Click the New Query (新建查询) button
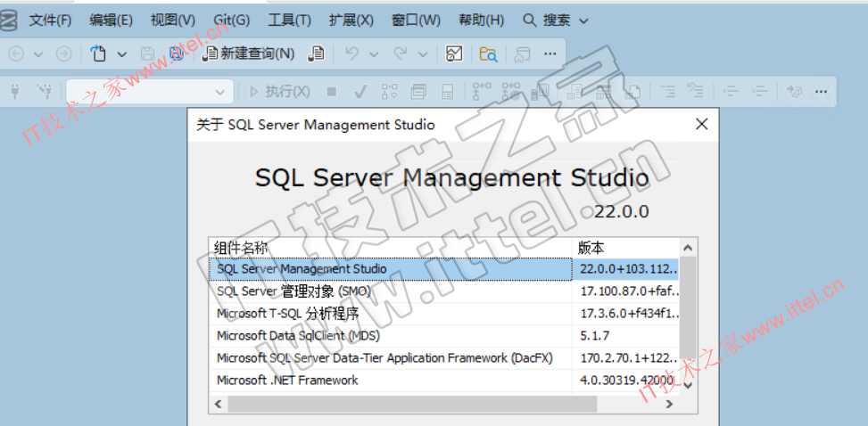Viewport: 868px width, 426px height. pos(249,53)
